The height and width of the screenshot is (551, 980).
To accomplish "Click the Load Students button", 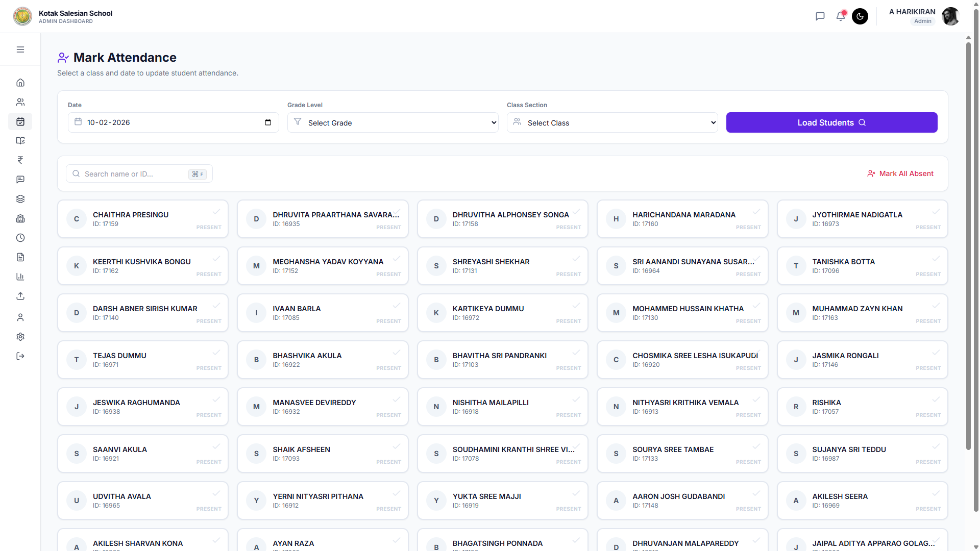I will 831,122.
